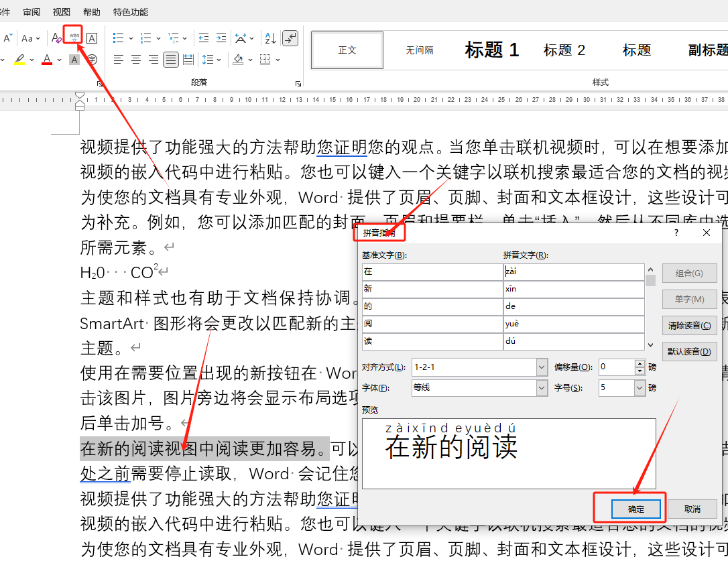The width and height of the screenshot is (728, 563).
Task: Open the 拼音指南 phonetic guide tool
Action: tap(74, 36)
